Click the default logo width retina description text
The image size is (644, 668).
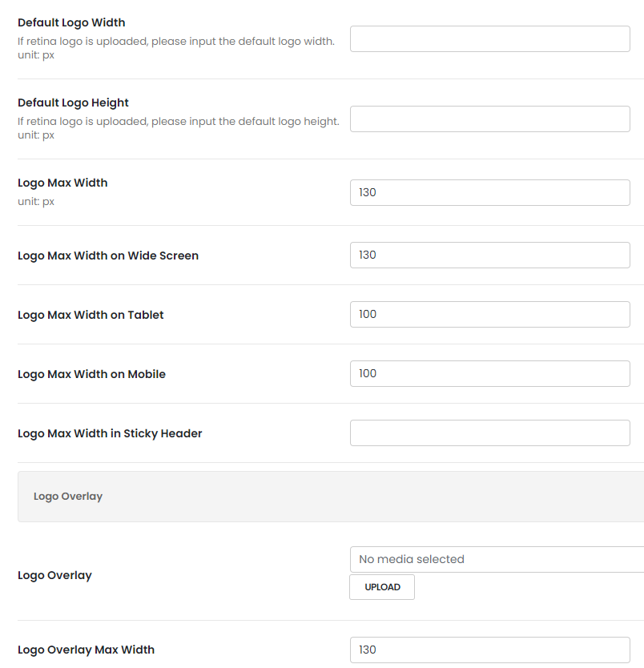176,41
